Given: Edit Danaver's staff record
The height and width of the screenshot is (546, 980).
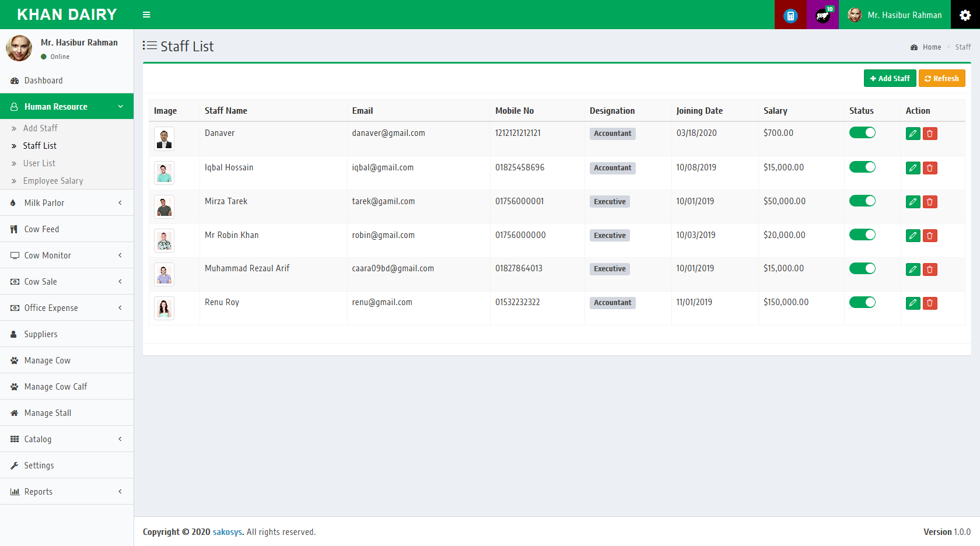Looking at the screenshot, I should [913, 134].
